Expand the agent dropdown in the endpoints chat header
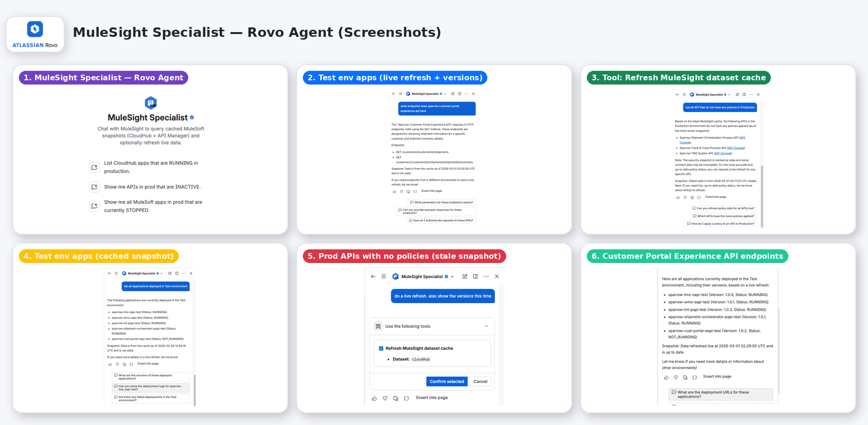The width and height of the screenshot is (868, 425). (x=444, y=94)
